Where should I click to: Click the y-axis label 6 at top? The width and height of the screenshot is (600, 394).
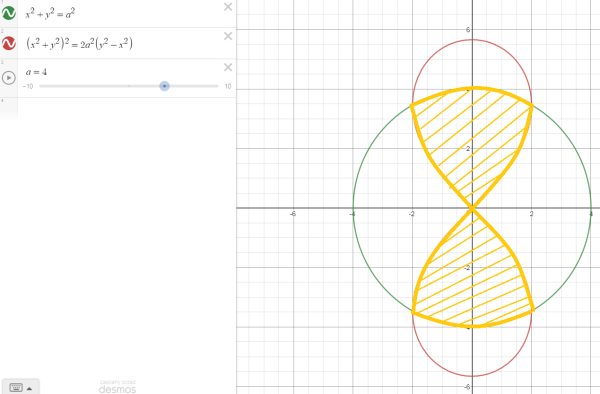(x=468, y=29)
